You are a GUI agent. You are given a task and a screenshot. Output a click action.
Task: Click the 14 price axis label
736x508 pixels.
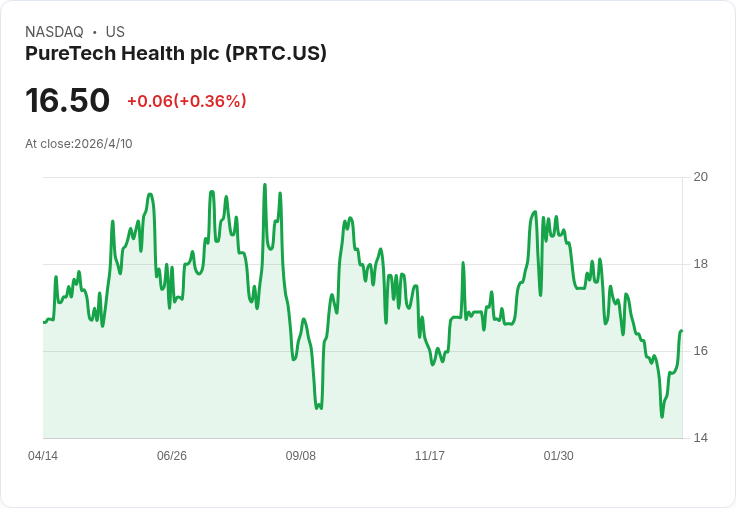[x=701, y=438]
